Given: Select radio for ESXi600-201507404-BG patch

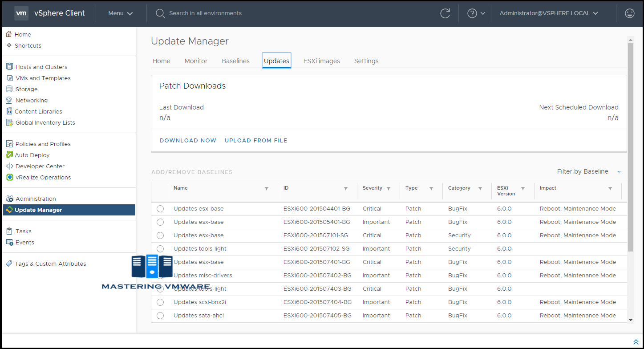Looking at the screenshot, I should pyautogui.click(x=160, y=302).
